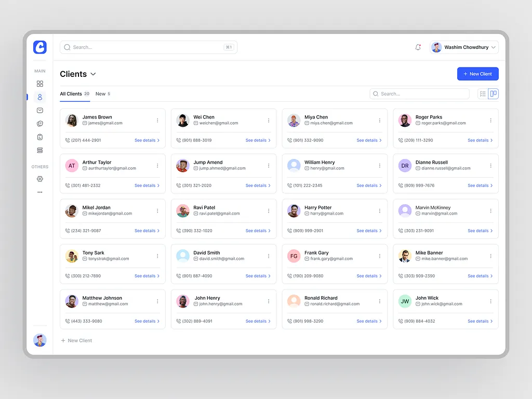Click the notification bell icon
This screenshot has height=399, width=532.
pos(418,47)
